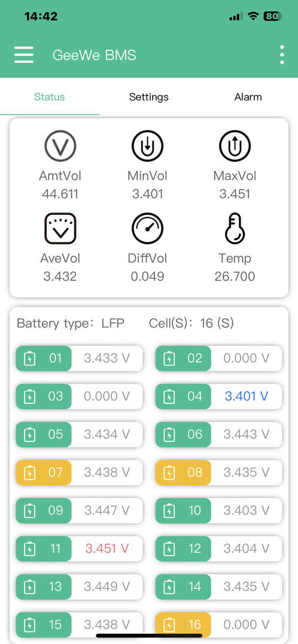298x644 pixels.
Task: Select the Status tab
Action: click(x=50, y=97)
